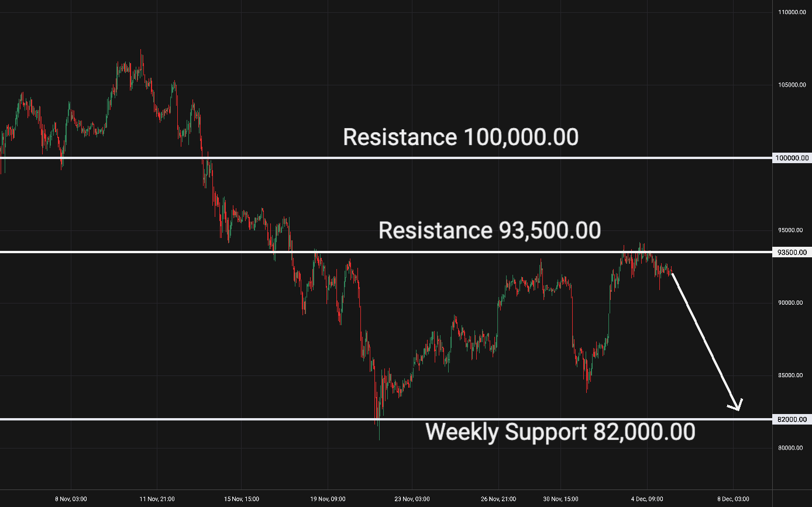Image resolution: width=812 pixels, height=507 pixels.
Task: Click the 95000.00 price axis label
Action: click(792, 230)
